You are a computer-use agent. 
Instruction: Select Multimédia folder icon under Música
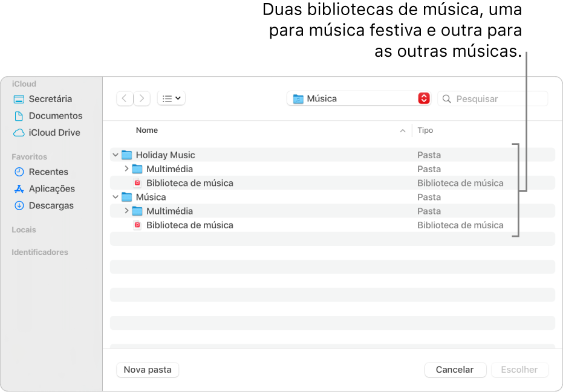coord(137,211)
